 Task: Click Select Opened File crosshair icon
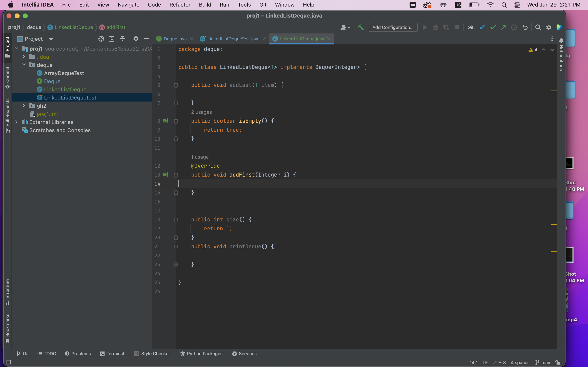tap(101, 39)
